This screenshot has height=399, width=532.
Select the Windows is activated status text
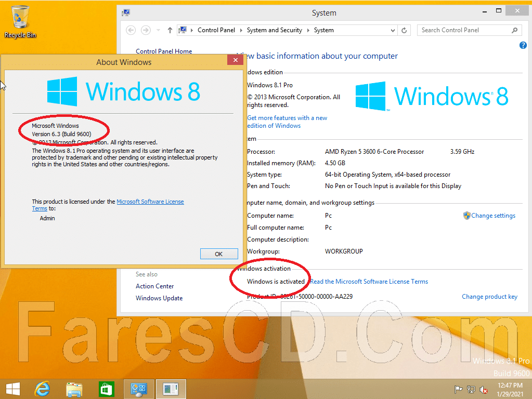276,282
